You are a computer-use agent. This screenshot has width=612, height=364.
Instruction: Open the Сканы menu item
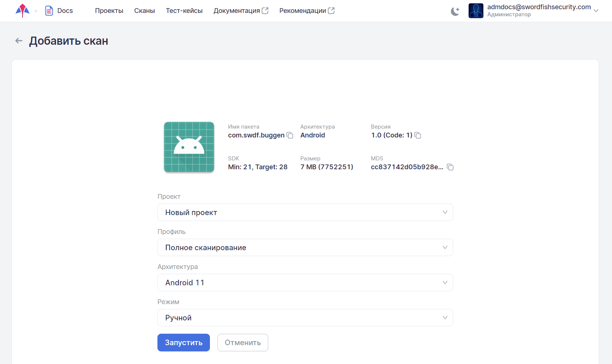coord(144,11)
